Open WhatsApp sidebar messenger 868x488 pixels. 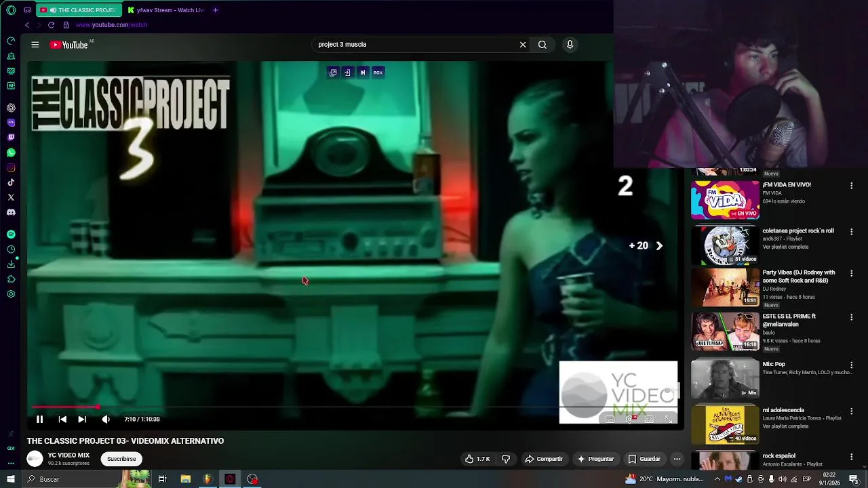coord(11,152)
